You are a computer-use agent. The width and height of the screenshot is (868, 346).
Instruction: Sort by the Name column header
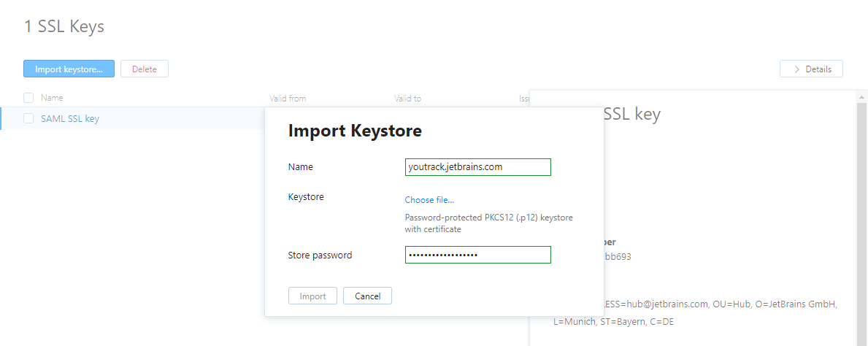click(x=52, y=98)
